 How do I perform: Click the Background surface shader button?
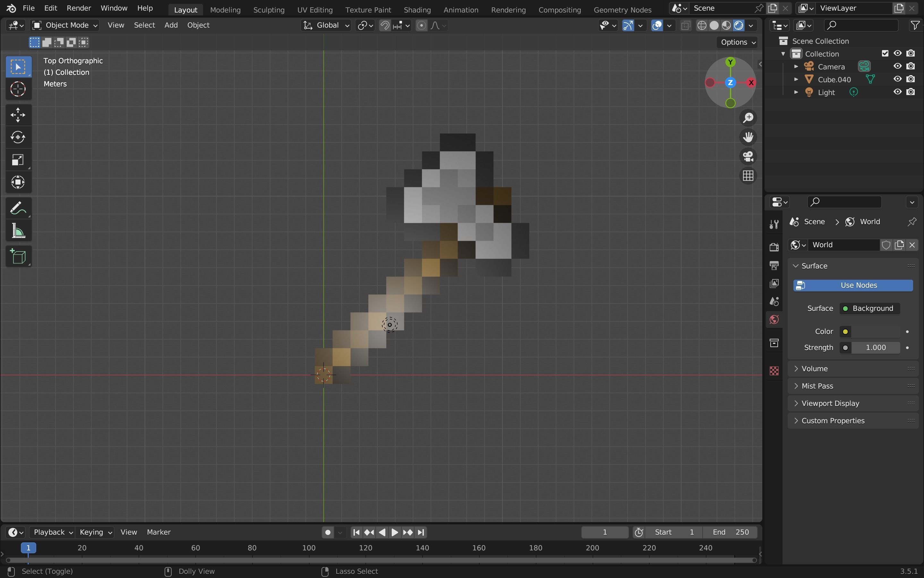coord(869,309)
